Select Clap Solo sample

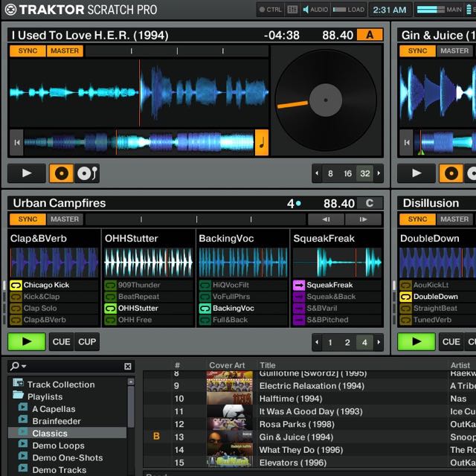click(54, 308)
